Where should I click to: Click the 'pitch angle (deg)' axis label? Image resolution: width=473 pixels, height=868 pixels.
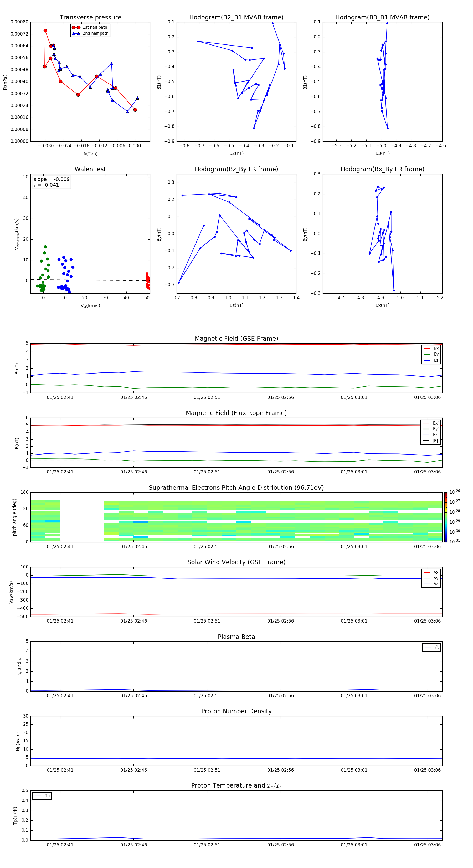14,517
